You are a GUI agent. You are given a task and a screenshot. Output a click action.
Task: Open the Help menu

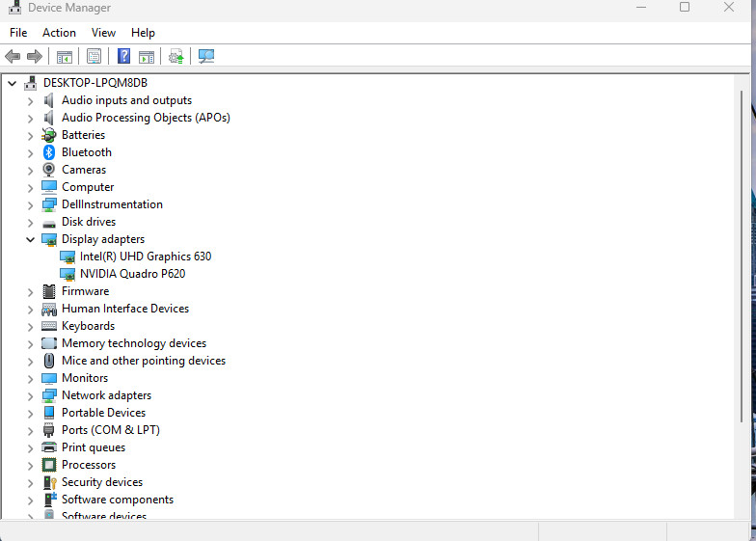pos(143,33)
